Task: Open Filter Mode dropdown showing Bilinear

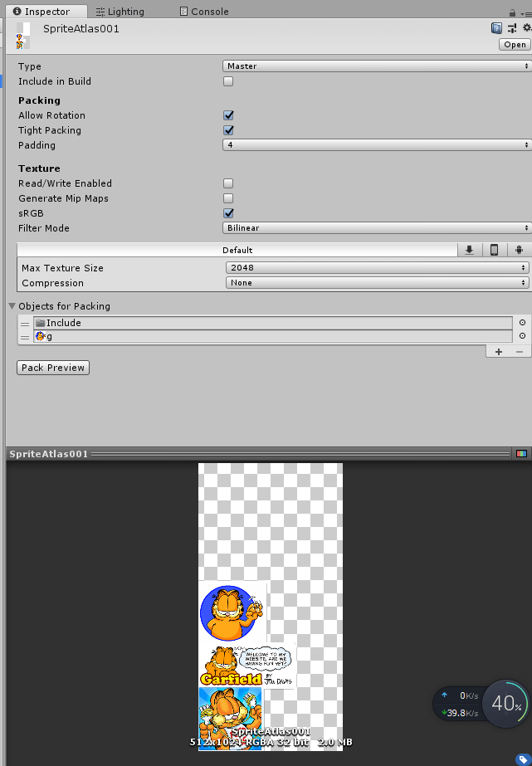Action: (x=376, y=228)
